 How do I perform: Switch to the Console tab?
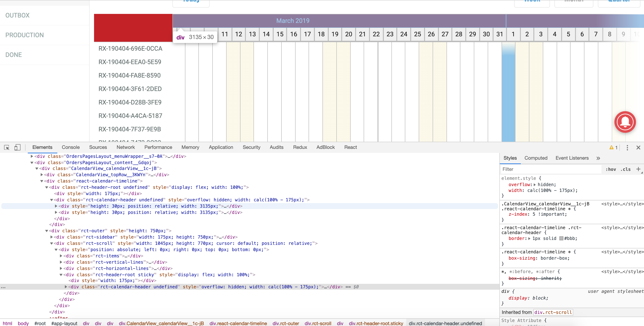71,147
